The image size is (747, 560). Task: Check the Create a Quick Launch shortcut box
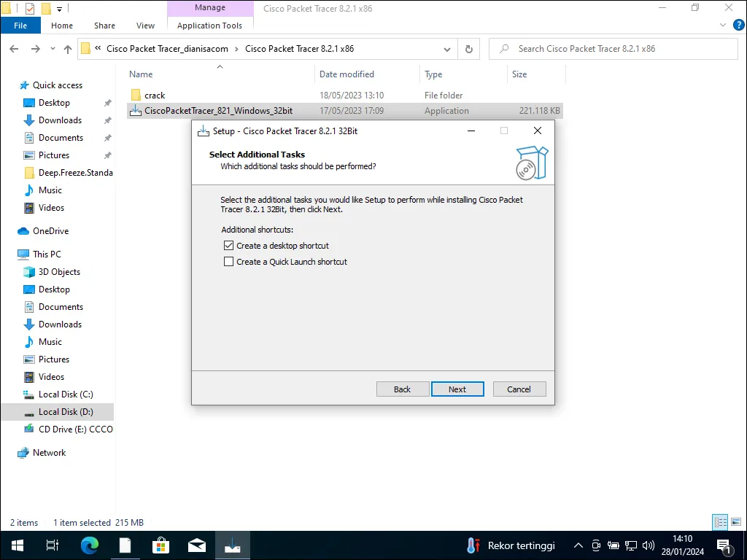pyautogui.click(x=229, y=262)
